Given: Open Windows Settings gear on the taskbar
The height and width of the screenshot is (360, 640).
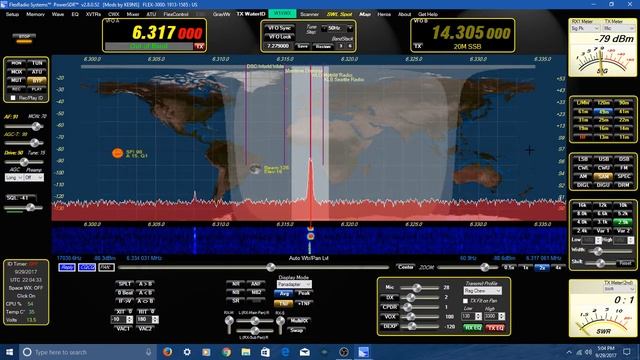Looking at the screenshot, I should click(x=187, y=352).
